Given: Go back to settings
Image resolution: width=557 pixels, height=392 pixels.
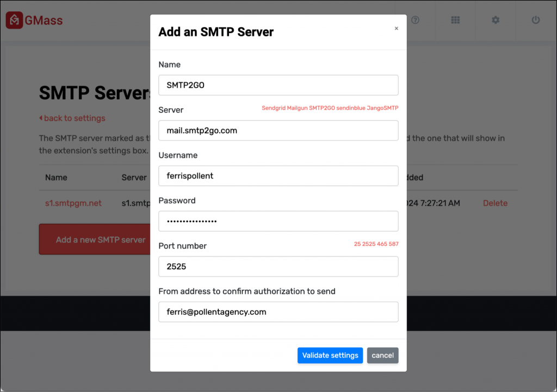Looking at the screenshot, I should [72, 118].
